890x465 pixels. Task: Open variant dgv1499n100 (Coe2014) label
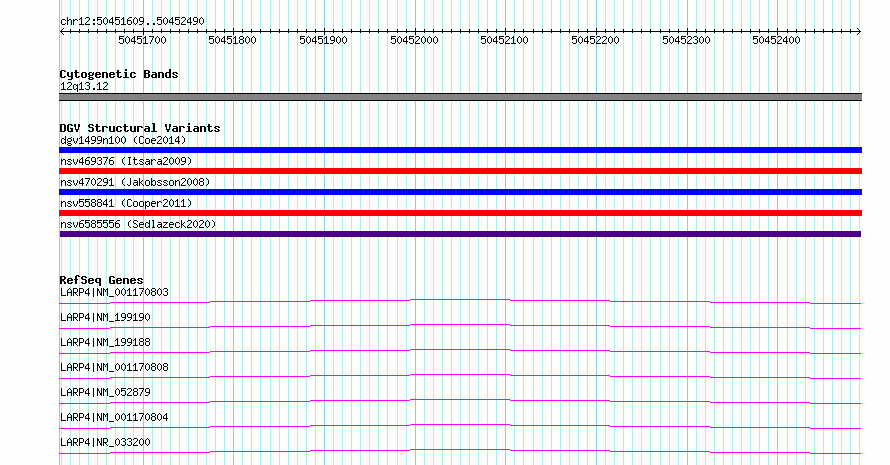[x=123, y=140]
